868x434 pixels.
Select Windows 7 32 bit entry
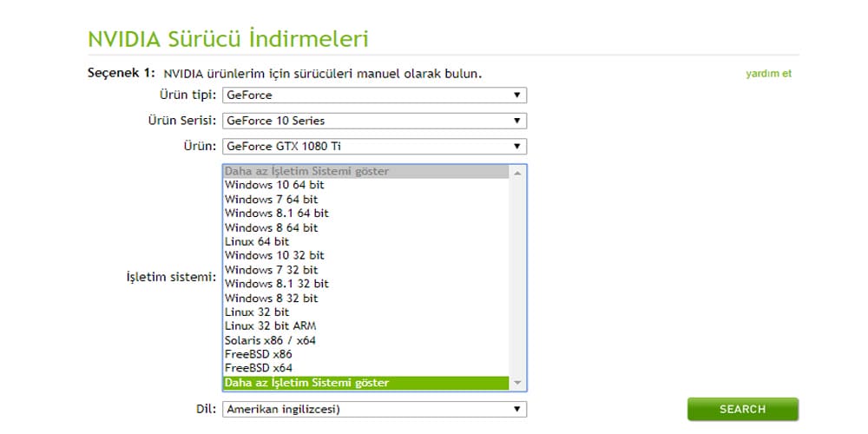271,270
